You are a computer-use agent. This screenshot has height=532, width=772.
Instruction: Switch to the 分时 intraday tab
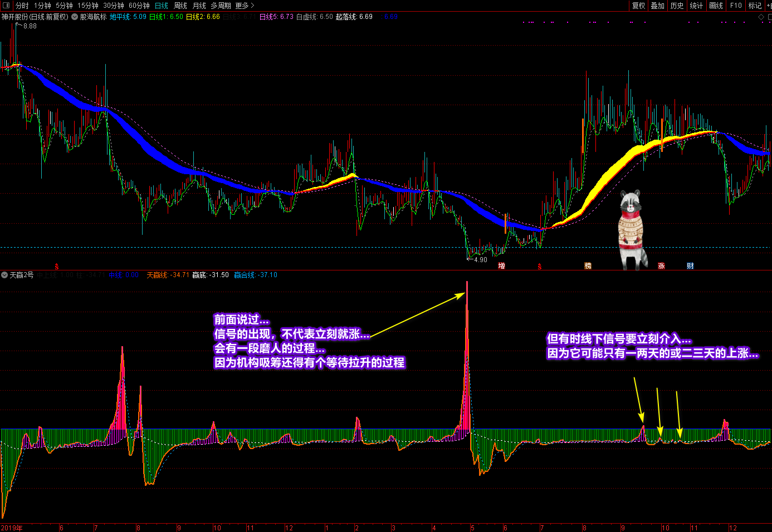pyautogui.click(x=22, y=6)
